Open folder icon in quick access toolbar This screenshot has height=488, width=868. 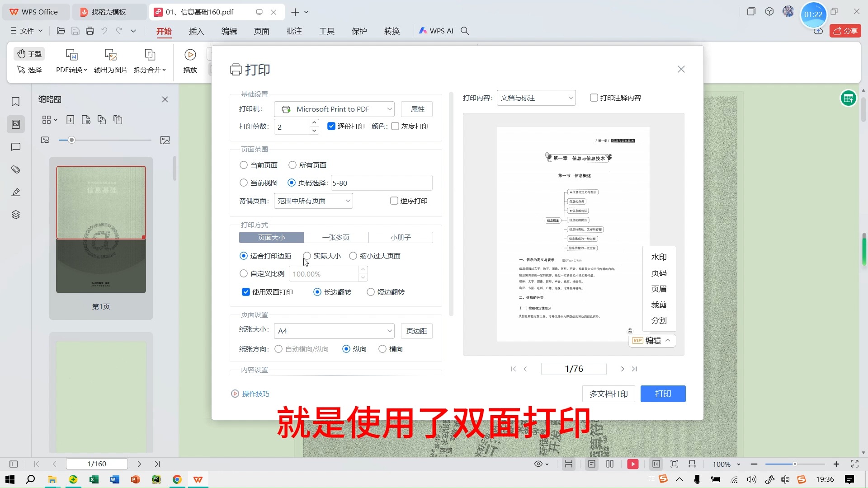point(61,31)
